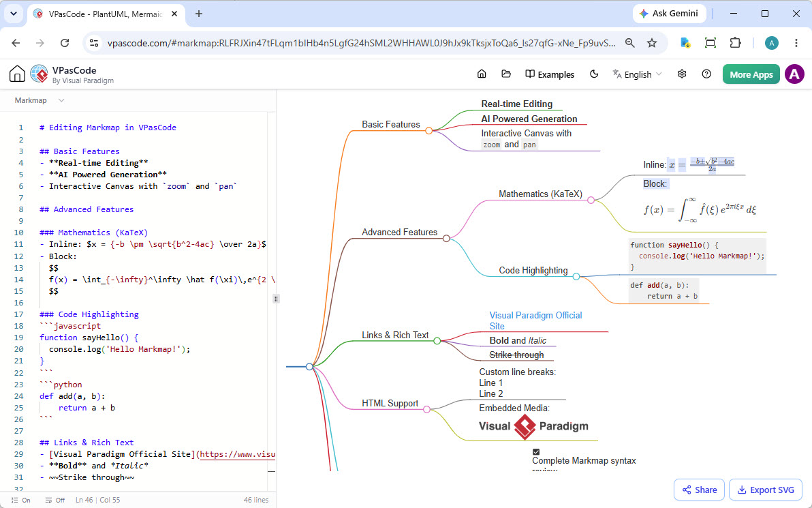Click the inline quadratic formula node
812x508 pixels.
pyautogui.click(x=689, y=165)
